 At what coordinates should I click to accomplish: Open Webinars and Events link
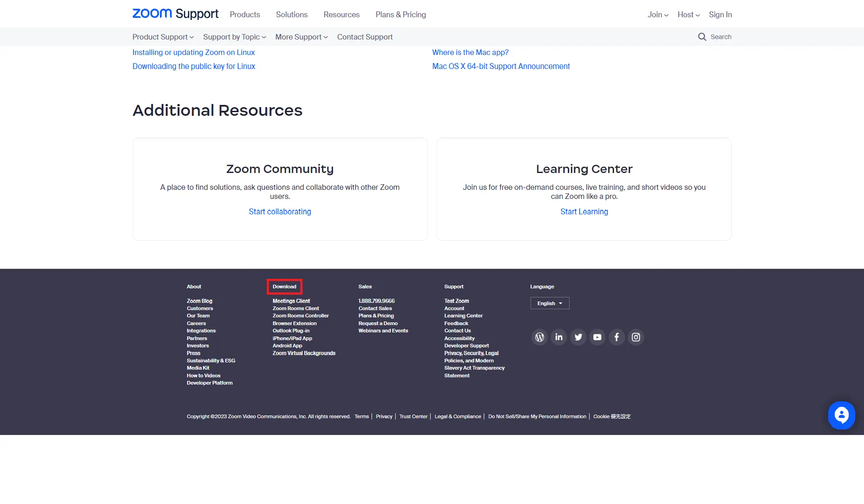pos(383,331)
